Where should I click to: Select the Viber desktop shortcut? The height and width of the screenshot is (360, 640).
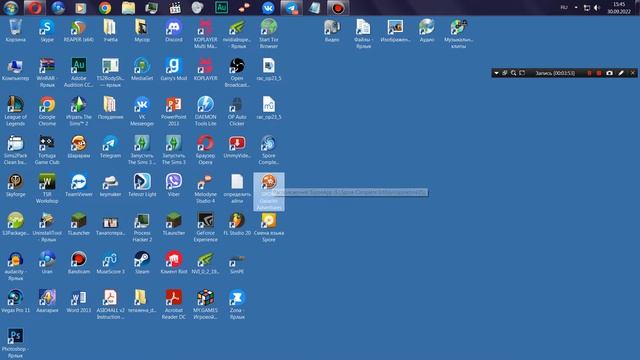click(x=174, y=186)
